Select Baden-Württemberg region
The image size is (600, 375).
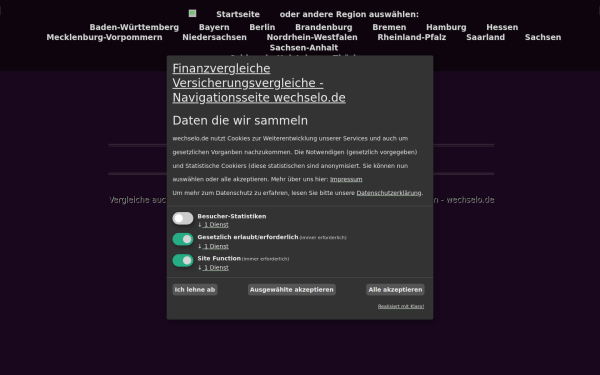click(134, 27)
